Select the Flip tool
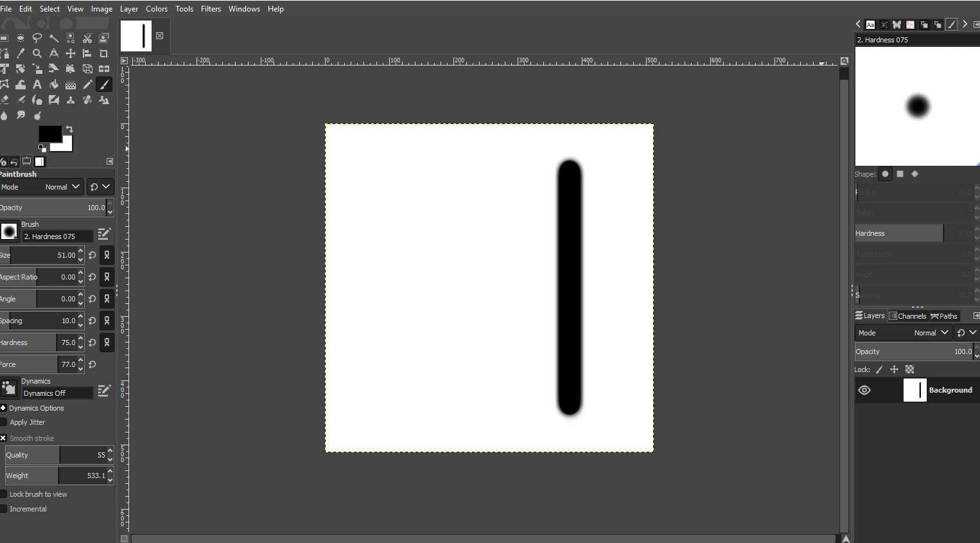The height and width of the screenshot is (543, 980). (104, 69)
